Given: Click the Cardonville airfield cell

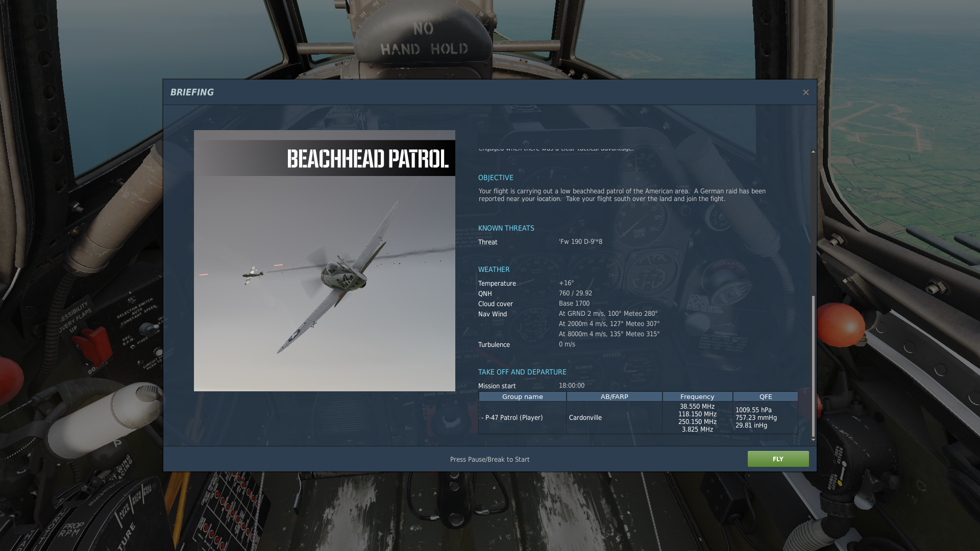Looking at the screenshot, I should point(615,417).
